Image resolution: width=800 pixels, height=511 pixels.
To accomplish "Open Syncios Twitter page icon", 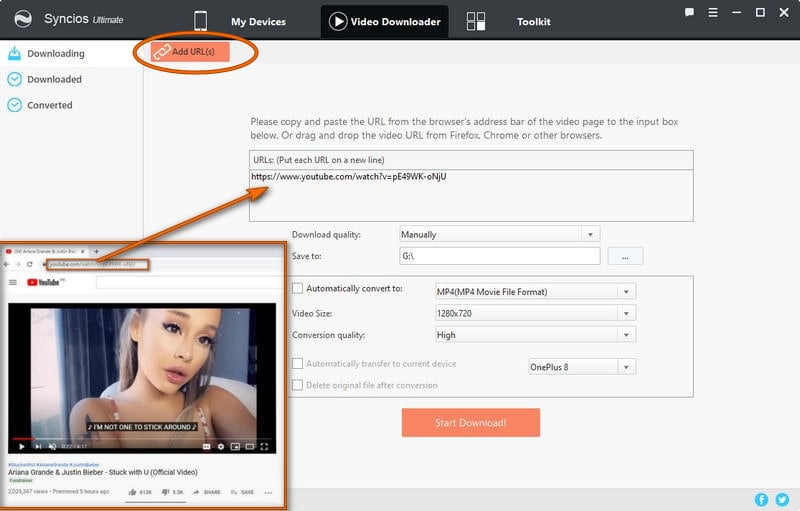I will coord(782,499).
